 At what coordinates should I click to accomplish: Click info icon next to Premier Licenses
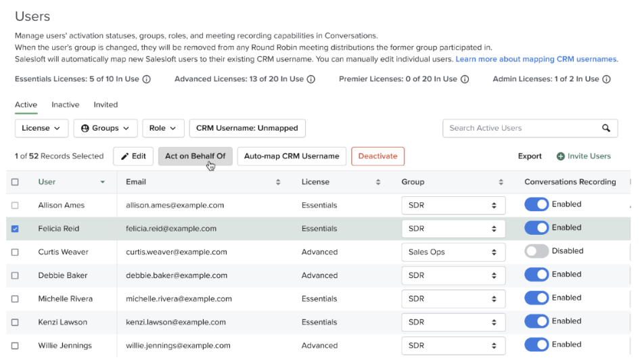tap(465, 79)
